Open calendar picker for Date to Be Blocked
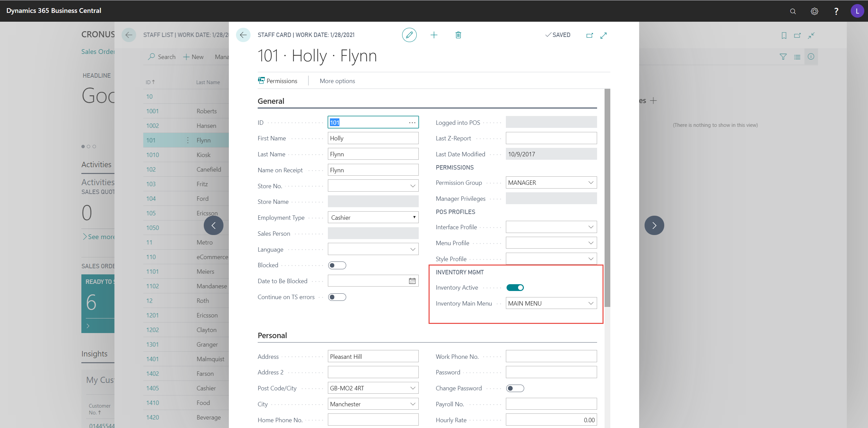 coord(412,281)
